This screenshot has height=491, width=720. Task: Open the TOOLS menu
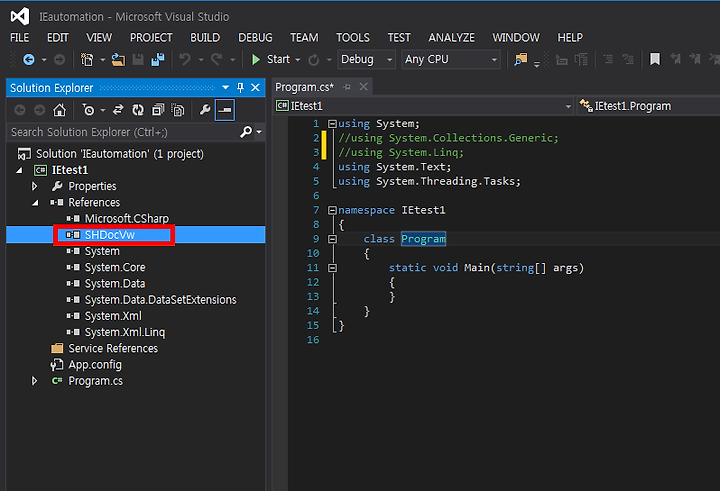click(x=353, y=38)
